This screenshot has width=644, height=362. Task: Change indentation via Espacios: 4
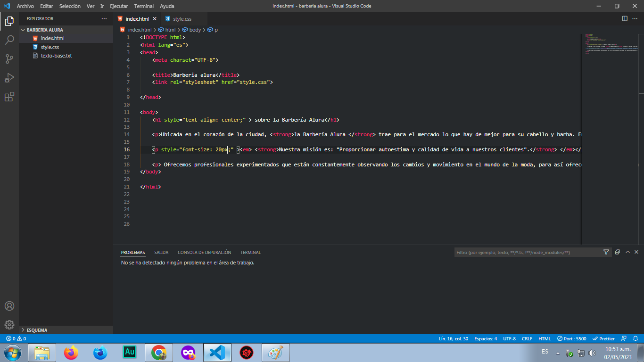pos(486,338)
